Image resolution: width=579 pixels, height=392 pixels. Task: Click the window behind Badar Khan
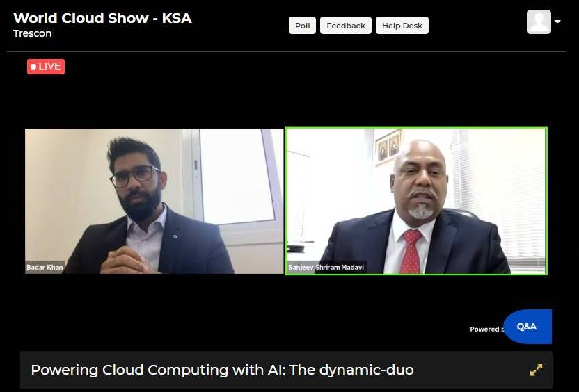pos(237,177)
